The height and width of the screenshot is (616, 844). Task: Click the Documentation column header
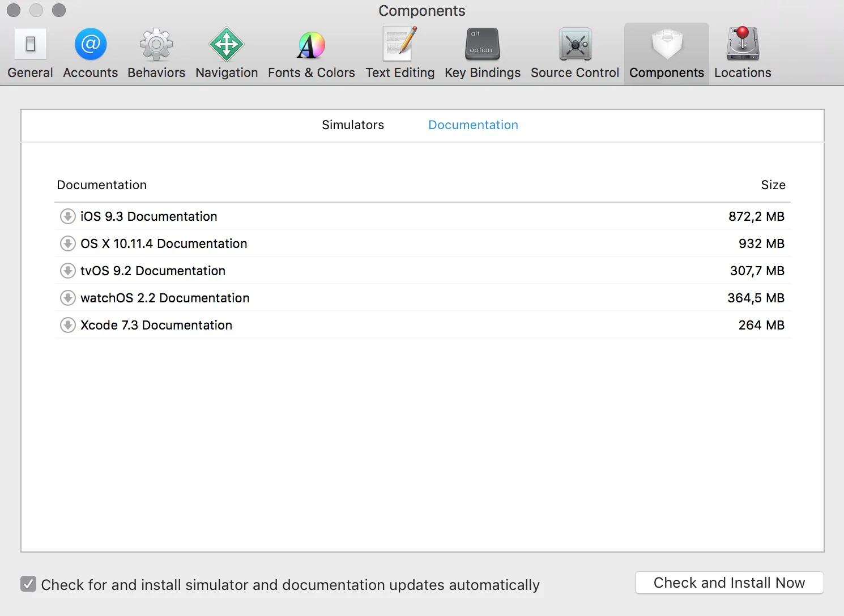pyautogui.click(x=102, y=185)
